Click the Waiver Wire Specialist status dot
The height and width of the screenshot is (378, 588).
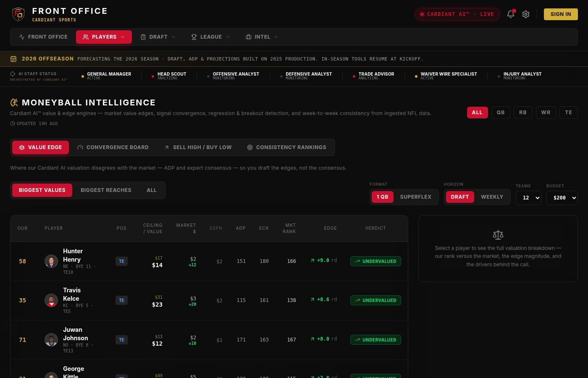pyautogui.click(x=416, y=76)
